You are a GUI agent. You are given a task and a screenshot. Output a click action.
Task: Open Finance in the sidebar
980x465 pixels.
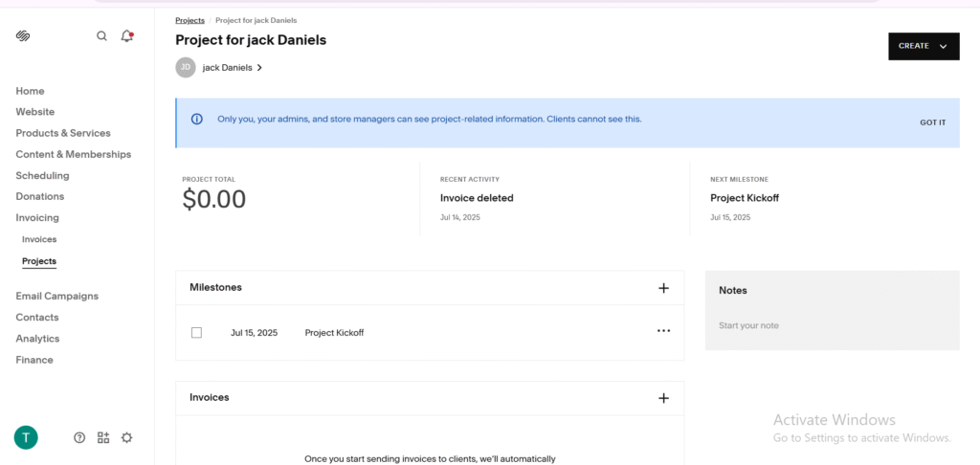(34, 360)
